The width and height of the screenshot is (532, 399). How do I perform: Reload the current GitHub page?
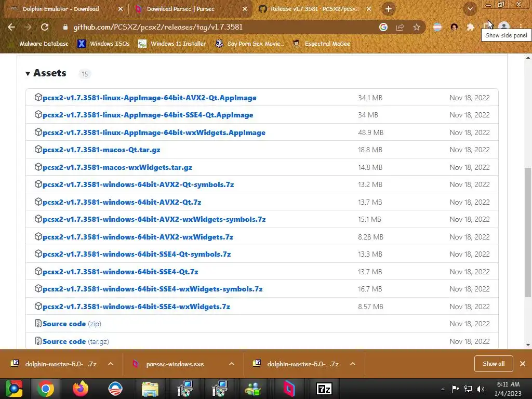[45, 27]
